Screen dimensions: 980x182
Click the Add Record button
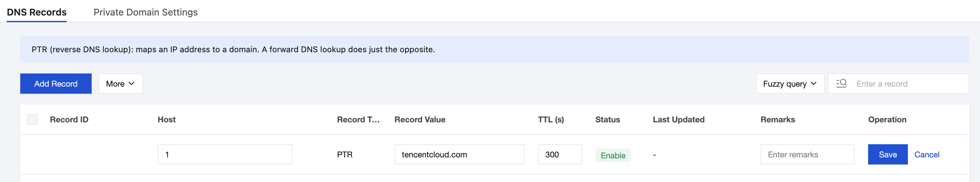(x=56, y=84)
